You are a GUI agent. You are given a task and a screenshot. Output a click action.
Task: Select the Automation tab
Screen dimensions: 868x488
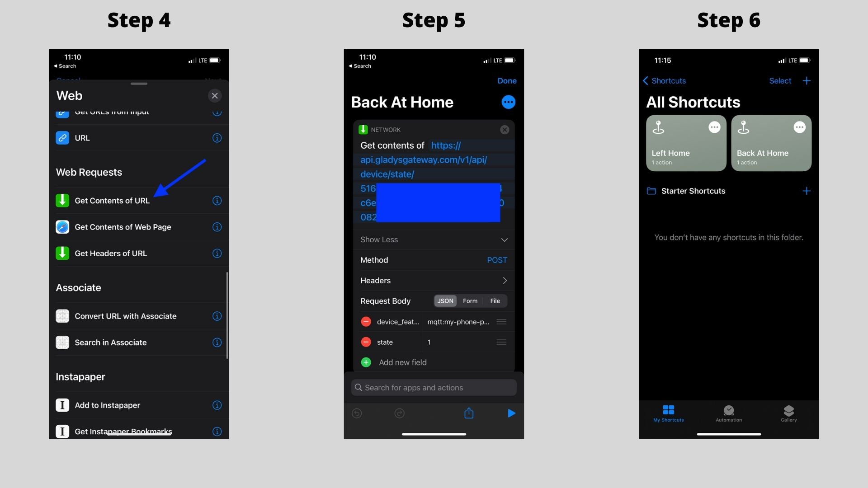tap(728, 413)
